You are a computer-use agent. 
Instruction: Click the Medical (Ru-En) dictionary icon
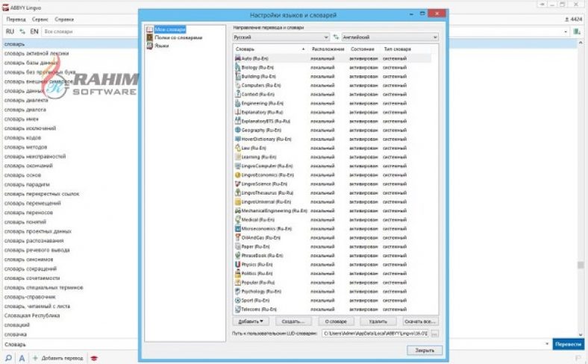click(237, 220)
